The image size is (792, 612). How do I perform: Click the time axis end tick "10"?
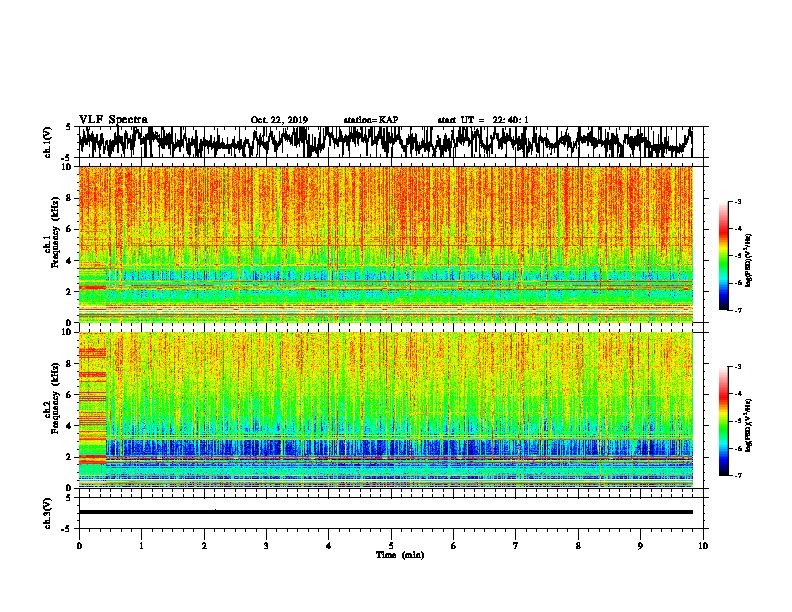(703, 546)
